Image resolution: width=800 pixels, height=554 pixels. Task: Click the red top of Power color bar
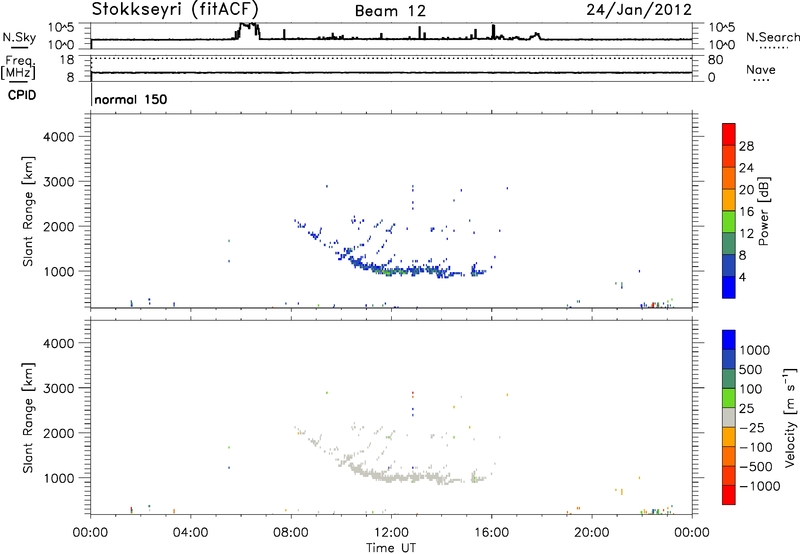tap(729, 134)
